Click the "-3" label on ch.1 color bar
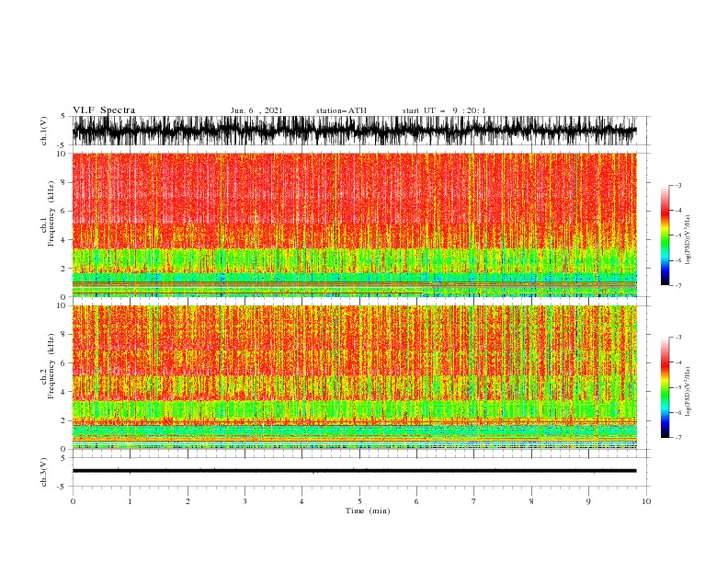This screenshot has width=728, height=563. pos(677,185)
